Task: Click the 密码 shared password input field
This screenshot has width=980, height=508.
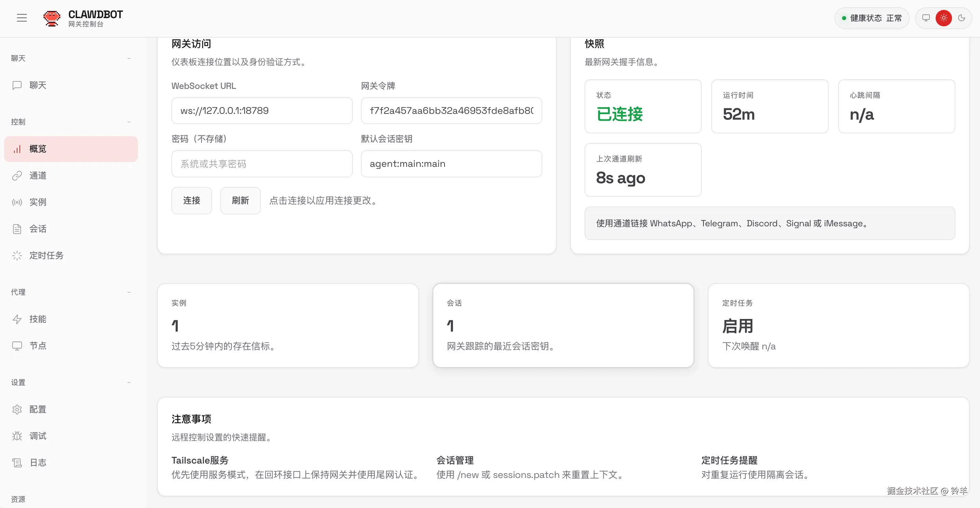Action: (262, 163)
